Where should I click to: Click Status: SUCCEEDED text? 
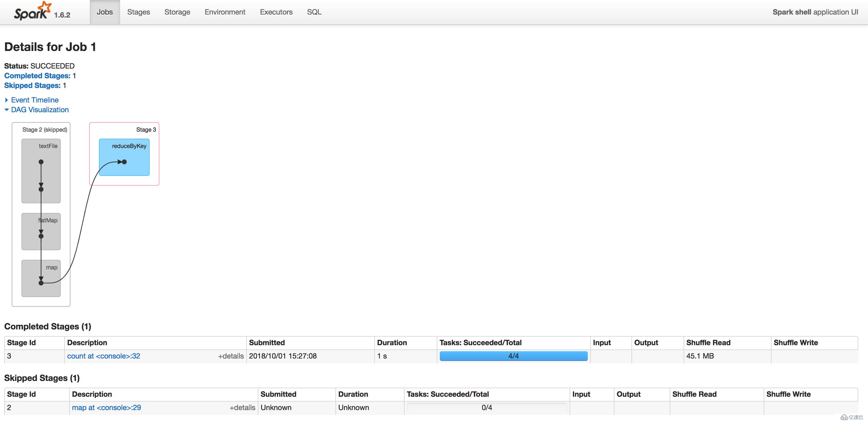[39, 66]
